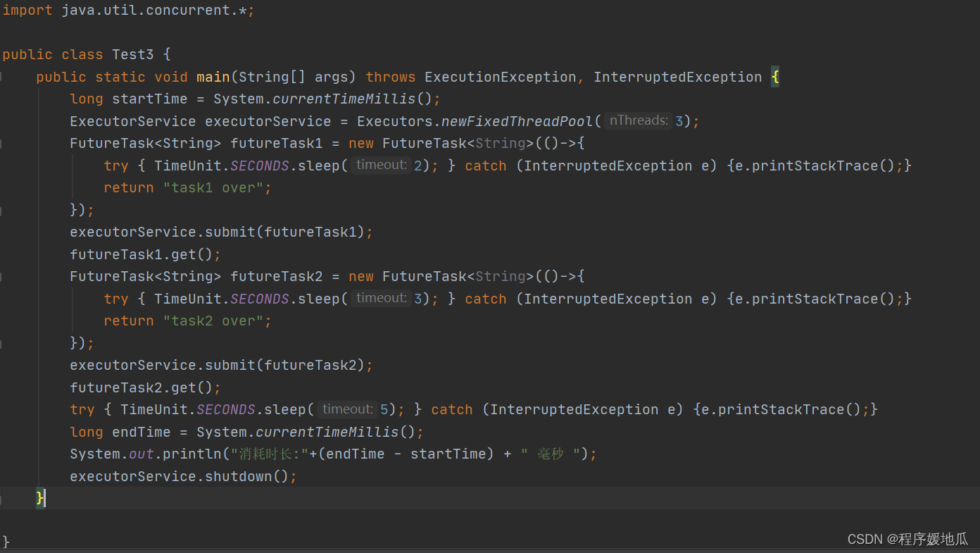
Task: Place cursor on the Test3 class name
Action: pos(132,54)
